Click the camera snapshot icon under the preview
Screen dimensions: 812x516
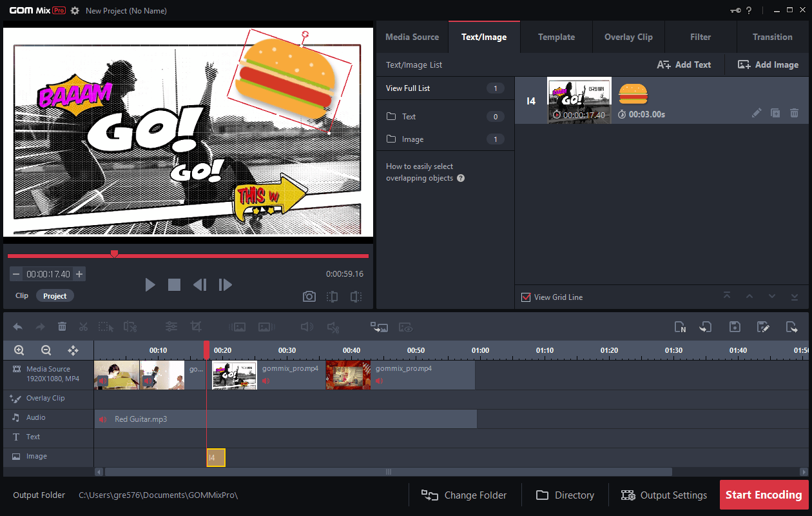[309, 296]
